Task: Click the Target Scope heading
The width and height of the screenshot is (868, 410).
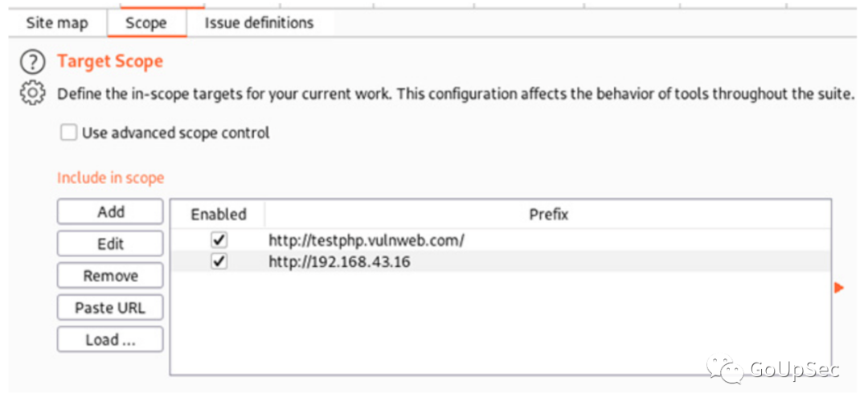Action: [110, 61]
